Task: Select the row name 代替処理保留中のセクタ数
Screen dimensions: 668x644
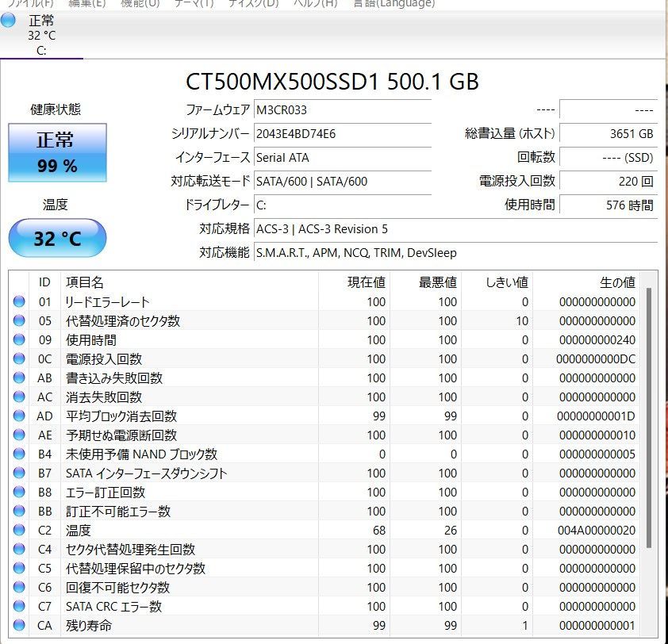Action: [x=136, y=568]
